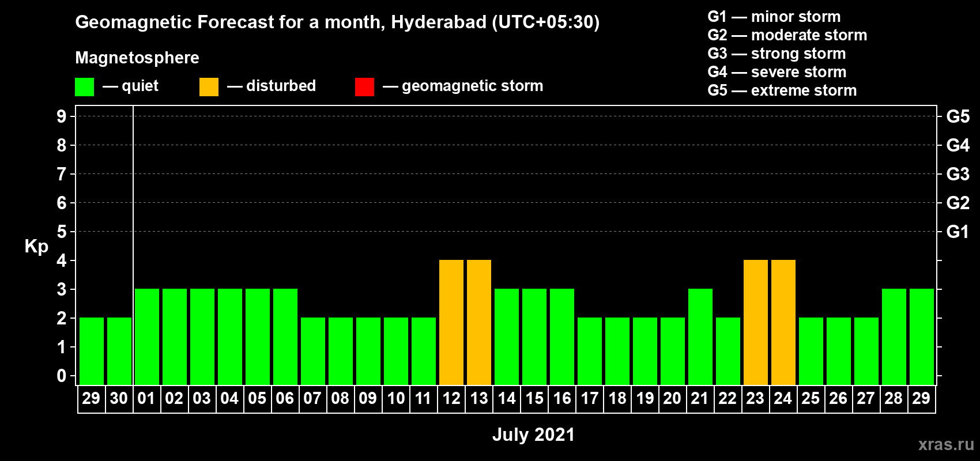
Task: Click the green bar for day 21
Action: point(700,337)
